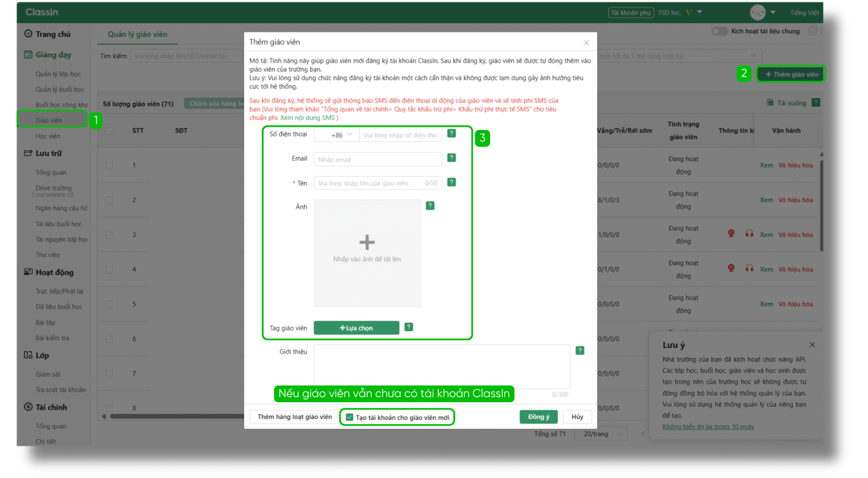
Task: Toggle Kích hoạt tài liệu chung switch
Action: [719, 31]
